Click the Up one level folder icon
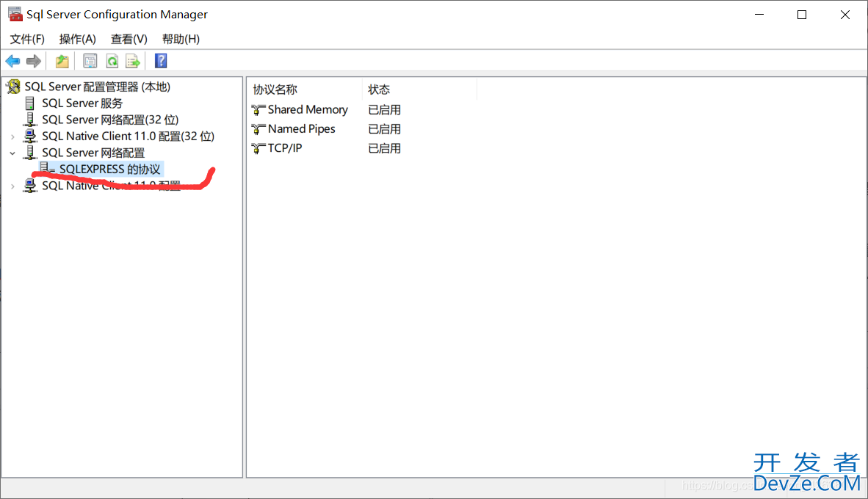Viewport: 868px width, 499px height. pos(62,61)
